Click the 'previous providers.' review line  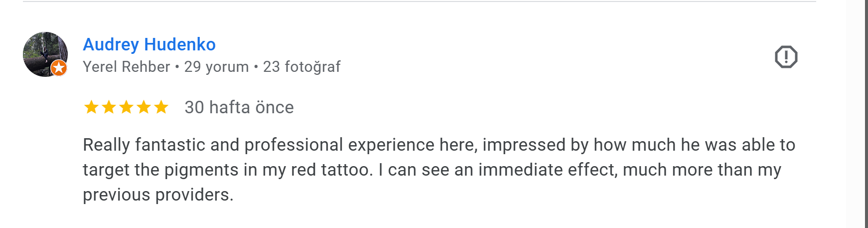[158, 195]
